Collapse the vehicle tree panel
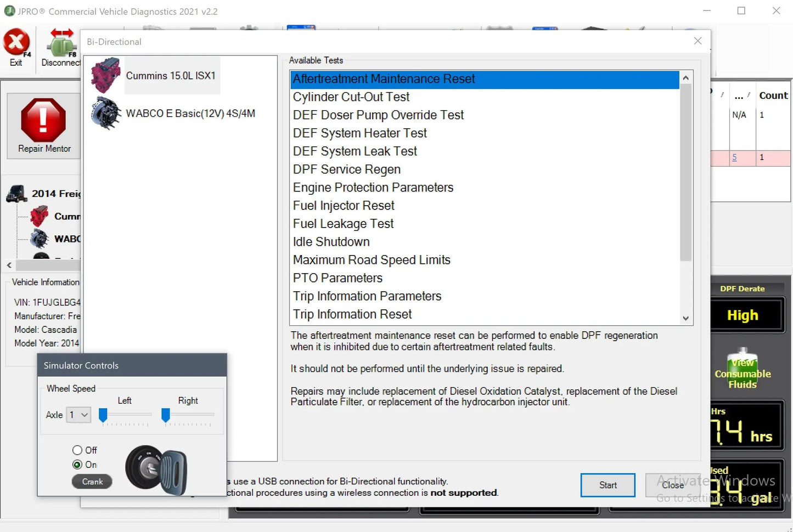The image size is (793, 532). pyautogui.click(x=8, y=265)
